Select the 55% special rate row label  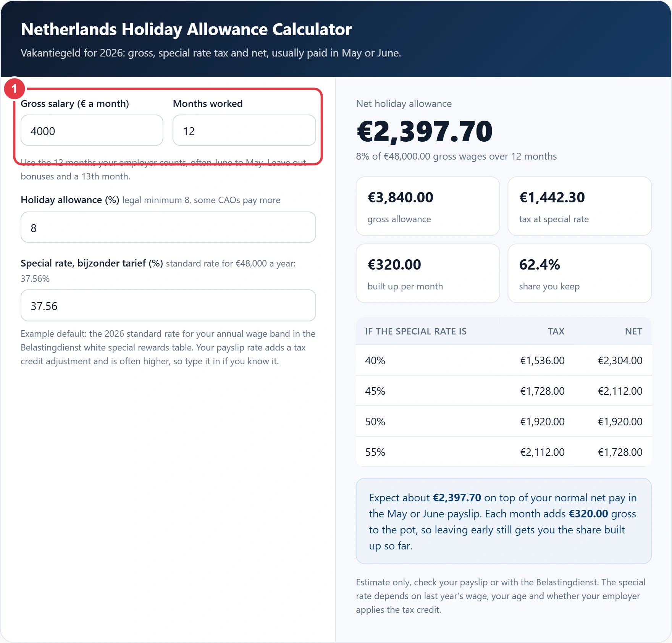coord(375,452)
